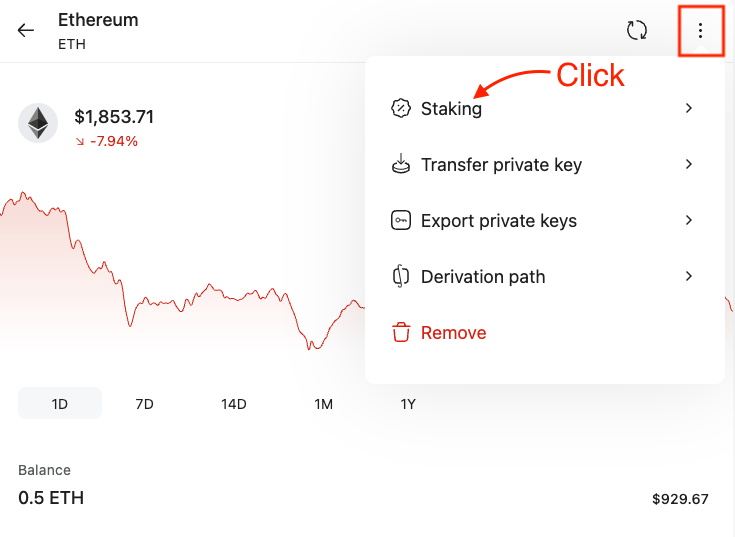Screen dimensions: 735x537
Task: Go back using the left arrow
Action: 26,30
